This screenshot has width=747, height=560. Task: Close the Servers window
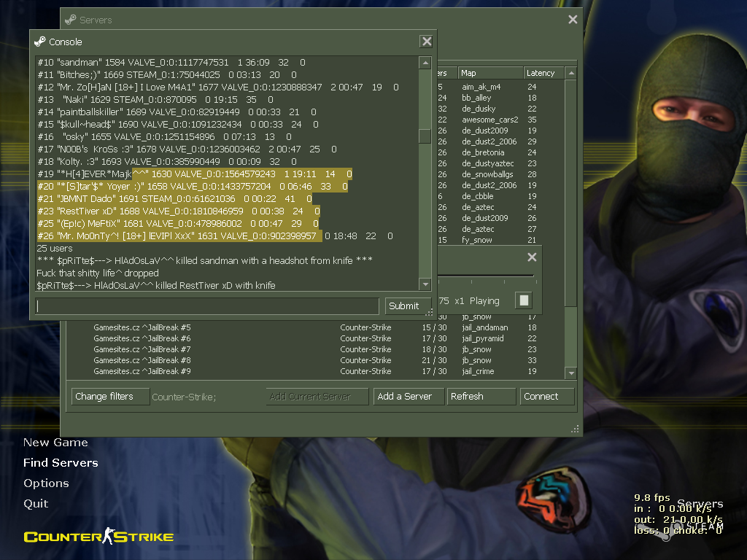(x=573, y=19)
